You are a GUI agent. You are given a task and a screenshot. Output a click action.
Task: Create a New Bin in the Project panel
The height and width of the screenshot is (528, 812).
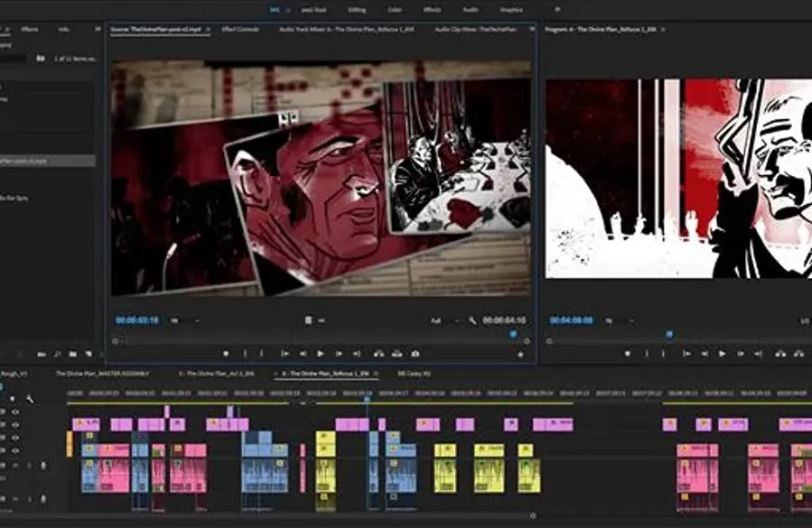click(x=73, y=354)
